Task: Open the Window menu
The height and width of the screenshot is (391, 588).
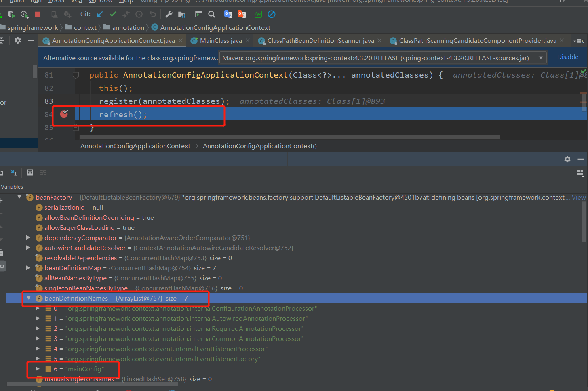Action: (x=101, y=1)
